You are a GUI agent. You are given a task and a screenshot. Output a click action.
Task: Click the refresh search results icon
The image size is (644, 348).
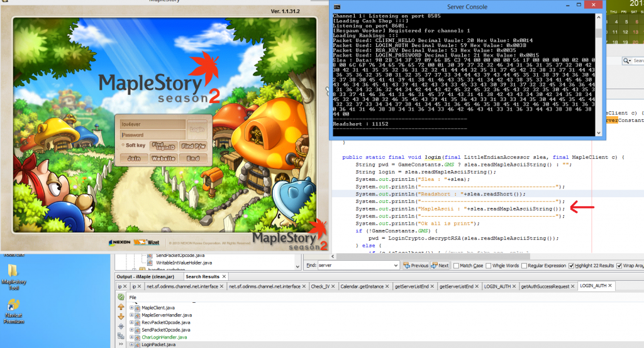click(121, 297)
